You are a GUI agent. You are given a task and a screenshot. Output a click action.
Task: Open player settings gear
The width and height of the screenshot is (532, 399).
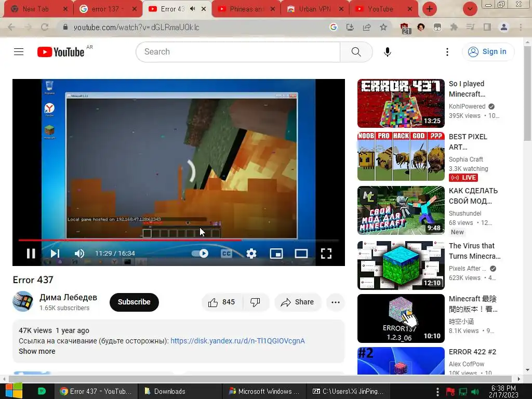tap(251, 253)
